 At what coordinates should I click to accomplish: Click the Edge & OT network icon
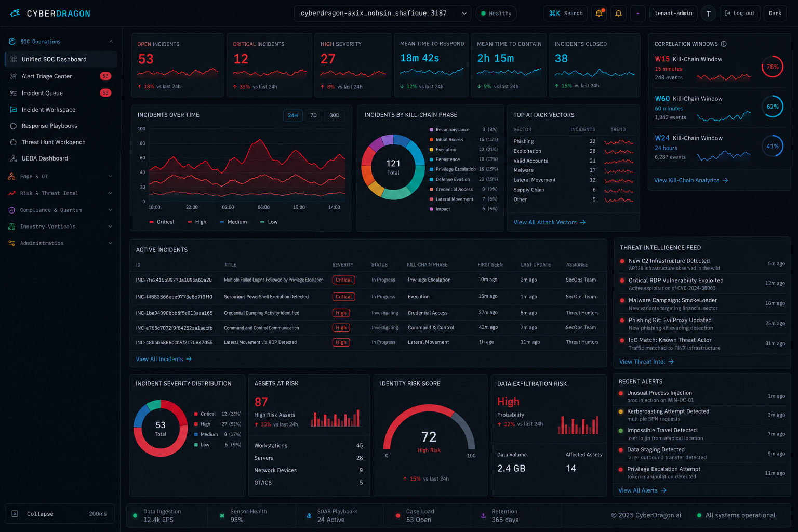click(11, 177)
